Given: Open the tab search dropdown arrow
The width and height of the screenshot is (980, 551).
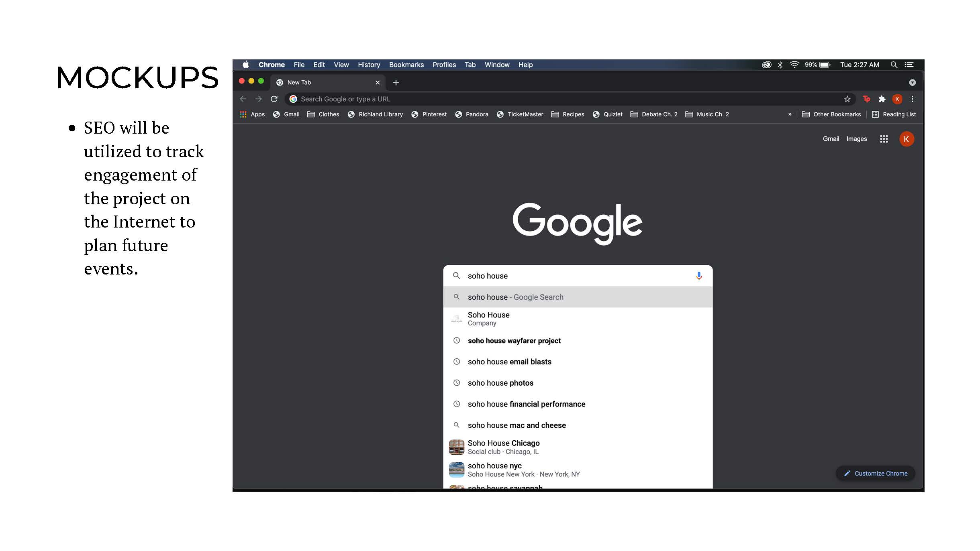Looking at the screenshot, I should point(912,82).
